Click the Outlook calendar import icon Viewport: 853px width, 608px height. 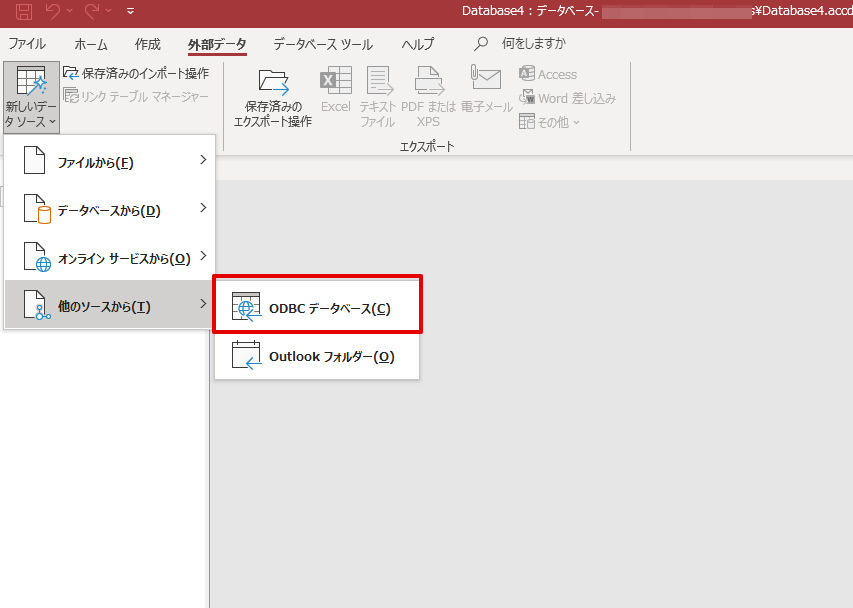pyautogui.click(x=246, y=355)
